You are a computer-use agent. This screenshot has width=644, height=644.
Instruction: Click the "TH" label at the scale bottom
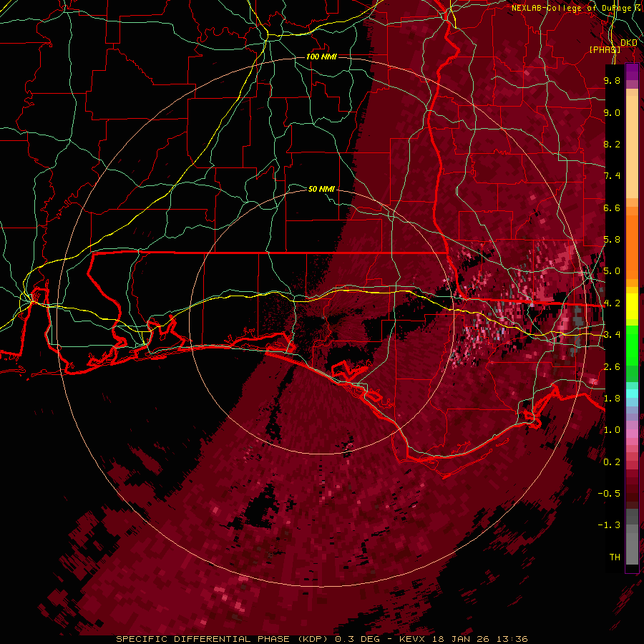click(615, 557)
